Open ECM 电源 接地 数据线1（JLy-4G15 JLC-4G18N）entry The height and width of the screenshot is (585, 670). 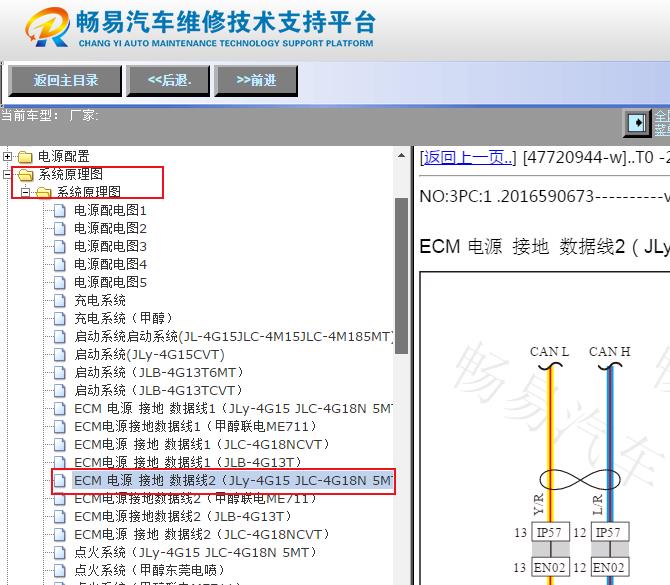click(x=233, y=409)
